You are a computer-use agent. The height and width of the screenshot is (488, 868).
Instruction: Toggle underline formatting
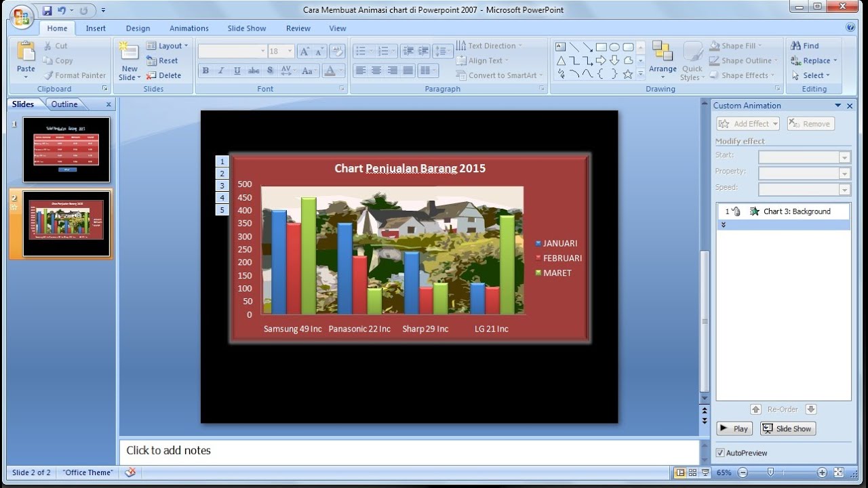237,70
